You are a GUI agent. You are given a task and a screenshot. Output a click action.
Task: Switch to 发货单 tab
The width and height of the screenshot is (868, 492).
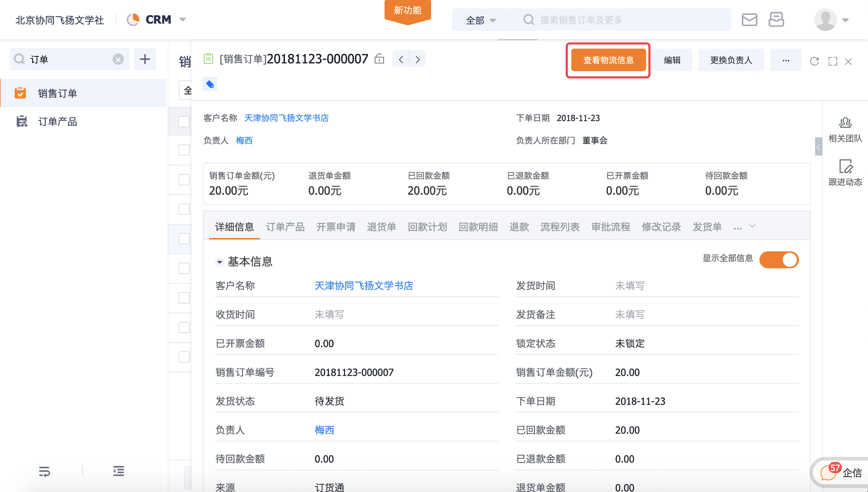tap(707, 227)
